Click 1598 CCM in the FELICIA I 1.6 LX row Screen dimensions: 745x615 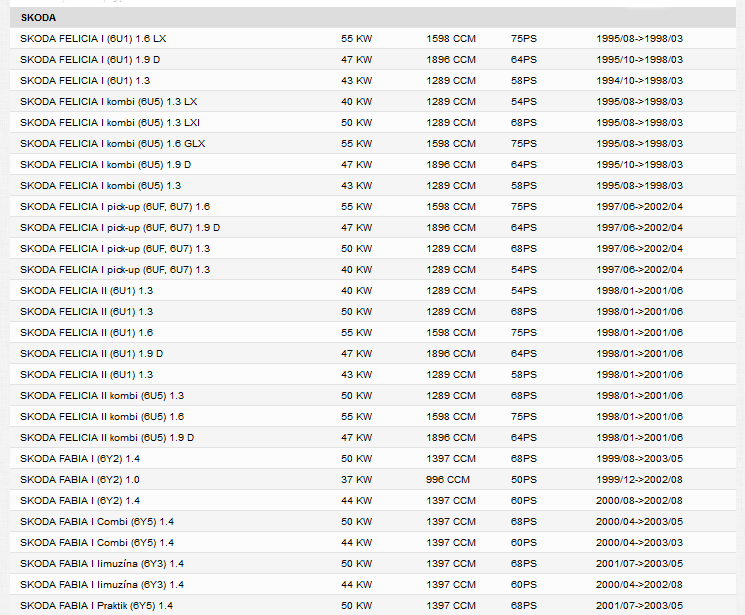pos(450,39)
